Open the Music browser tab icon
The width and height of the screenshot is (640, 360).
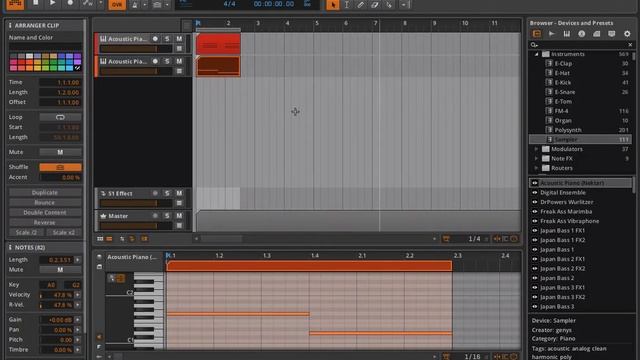(582, 34)
